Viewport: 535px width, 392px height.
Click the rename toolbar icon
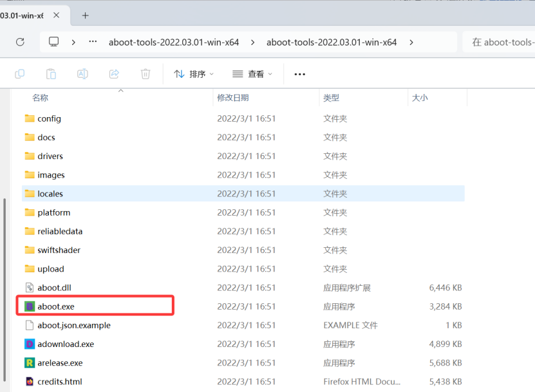[82, 73]
